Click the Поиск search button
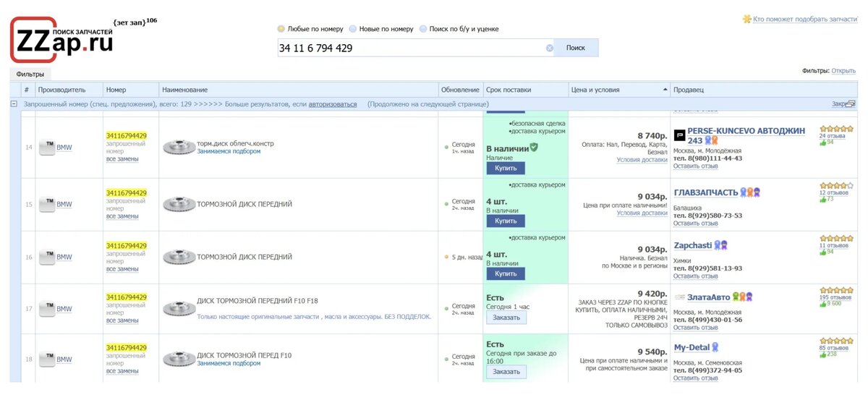Viewport: 868px width, 395px height. (x=576, y=48)
